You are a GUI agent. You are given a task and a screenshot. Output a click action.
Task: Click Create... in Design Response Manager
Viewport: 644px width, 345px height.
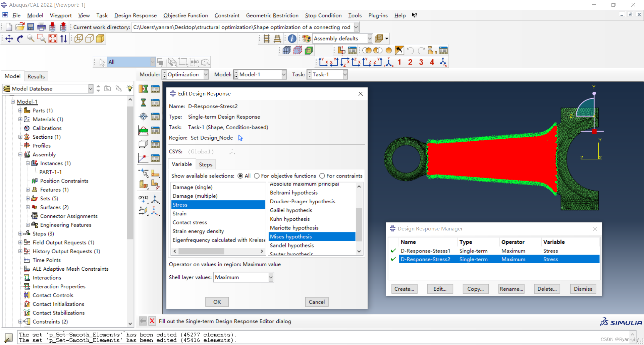404,289
